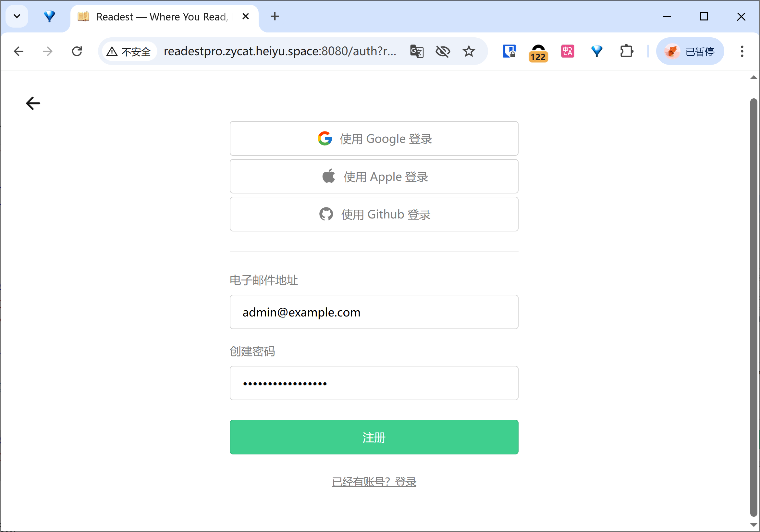Go forward in browser history
The width and height of the screenshot is (760, 532).
[48, 51]
